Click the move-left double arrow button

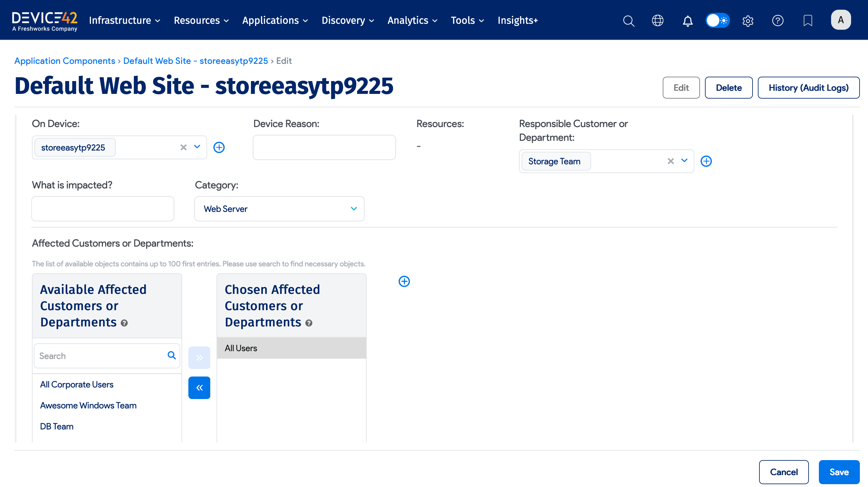[199, 387]
